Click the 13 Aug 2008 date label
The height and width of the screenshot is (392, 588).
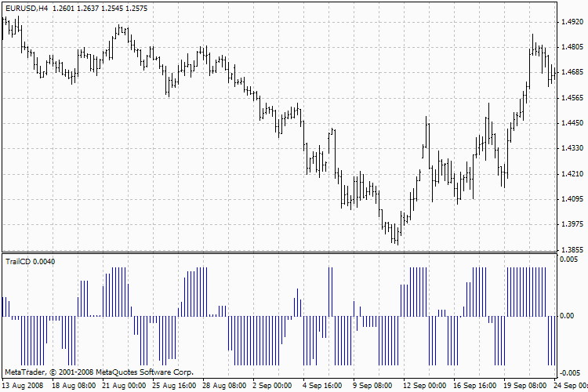pos(24,386)
